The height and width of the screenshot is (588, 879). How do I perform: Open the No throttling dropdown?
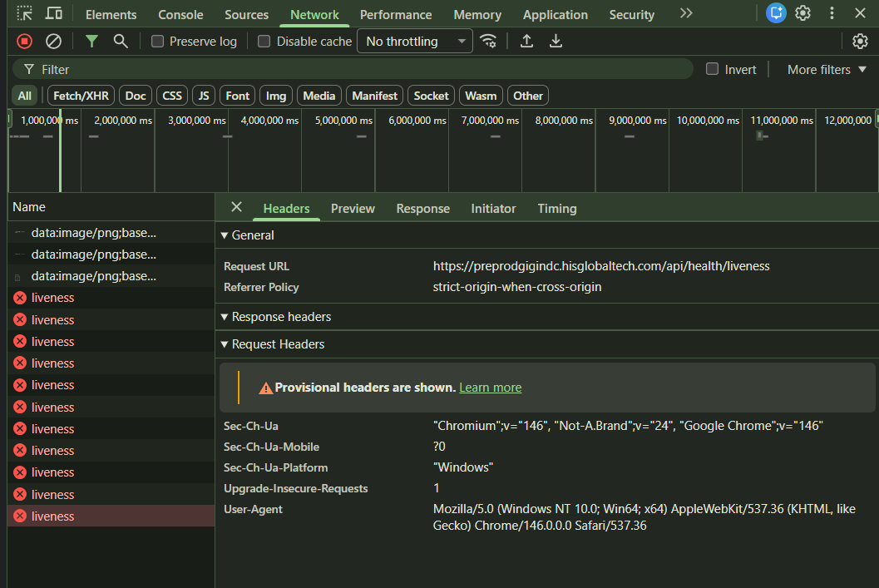tap(415, 42)
